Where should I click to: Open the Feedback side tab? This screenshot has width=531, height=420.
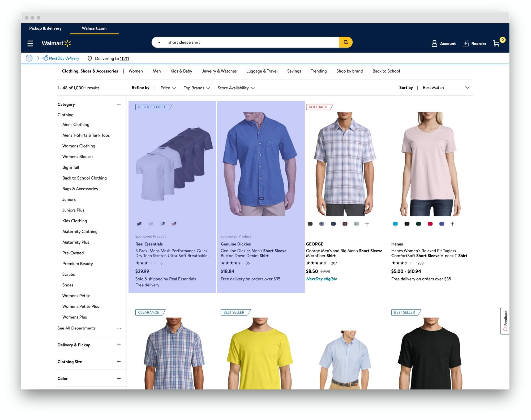click(x=505, y=321)
